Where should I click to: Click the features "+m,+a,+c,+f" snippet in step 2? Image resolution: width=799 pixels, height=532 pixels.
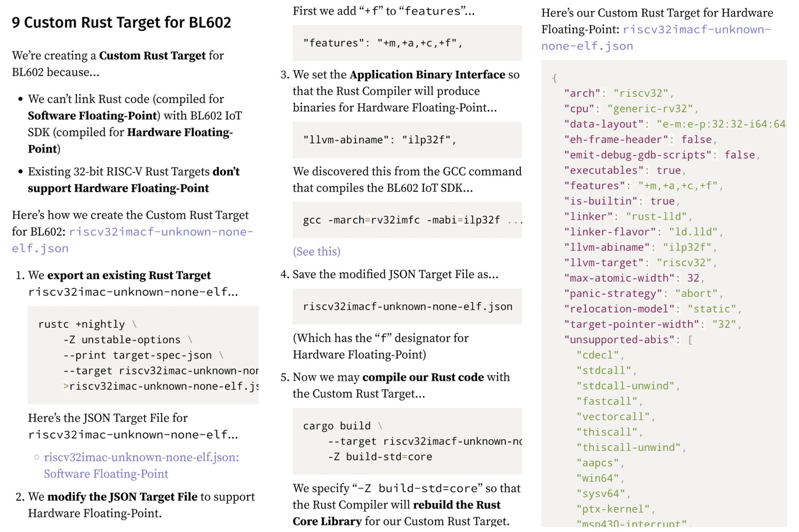pos(382,43)
